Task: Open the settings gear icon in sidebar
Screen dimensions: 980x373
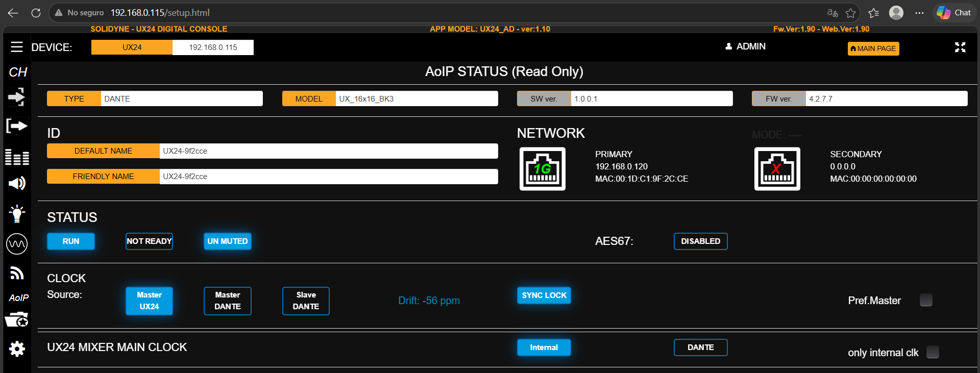Action: point(17,349)
